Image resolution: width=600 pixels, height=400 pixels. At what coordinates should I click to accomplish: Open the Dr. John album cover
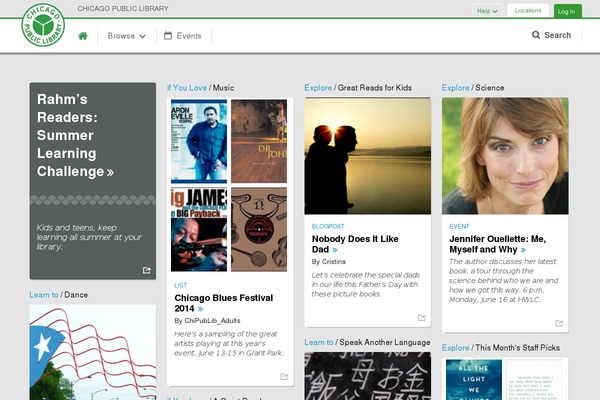(259, 141)
